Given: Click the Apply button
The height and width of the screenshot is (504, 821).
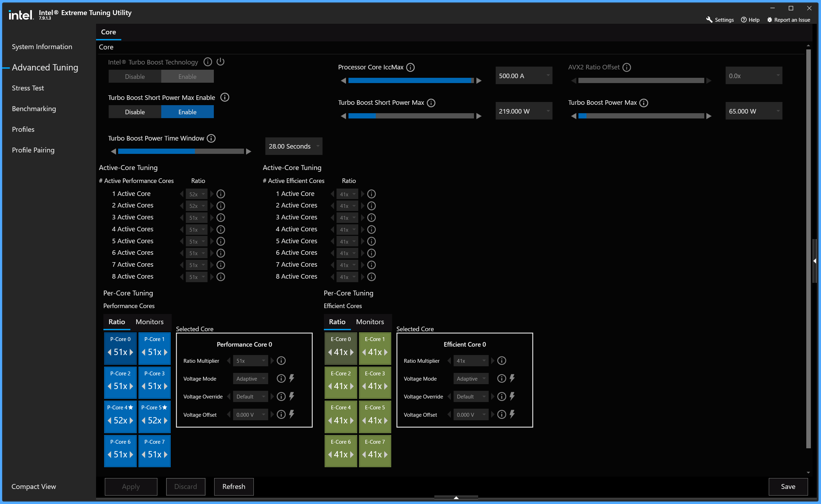Looking at the screenshot, I should point(131,486).
